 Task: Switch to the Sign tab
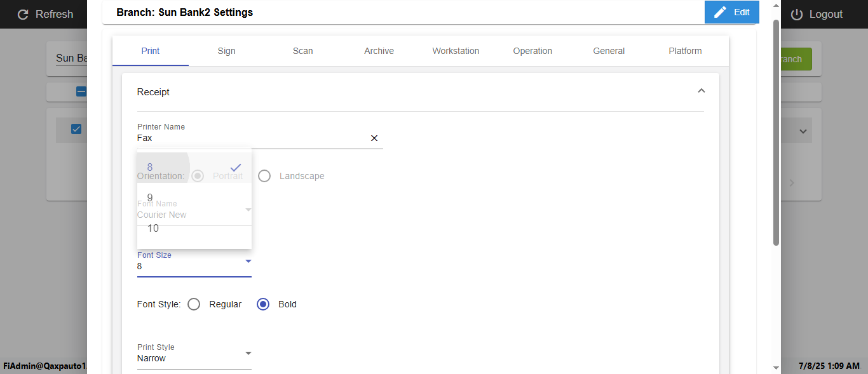226,51
